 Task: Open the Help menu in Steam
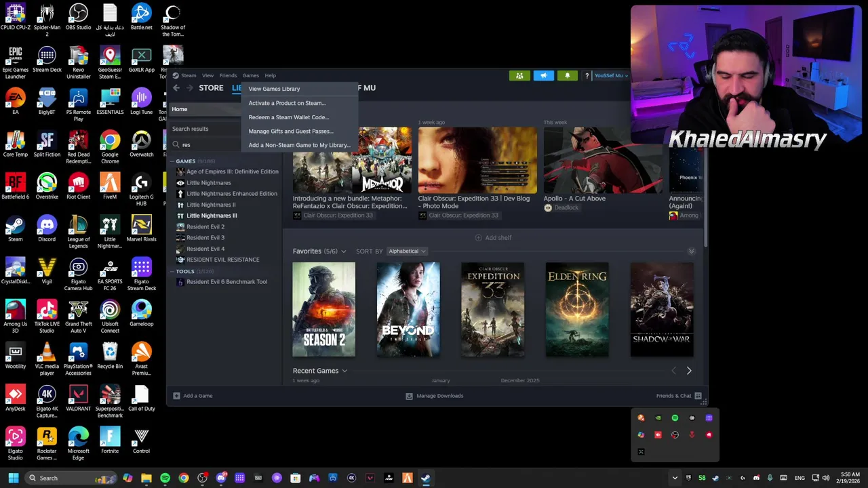pos(270,75)
